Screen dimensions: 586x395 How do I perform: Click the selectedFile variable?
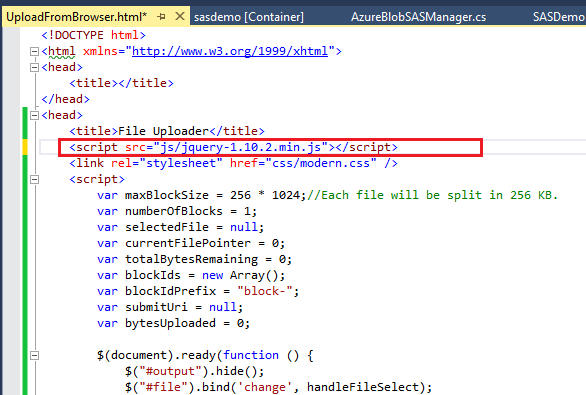167,227
